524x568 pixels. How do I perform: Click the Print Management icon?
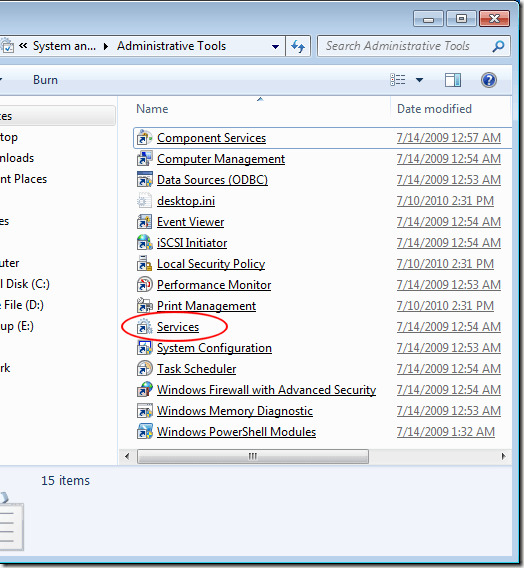click(x=145, y=306)
